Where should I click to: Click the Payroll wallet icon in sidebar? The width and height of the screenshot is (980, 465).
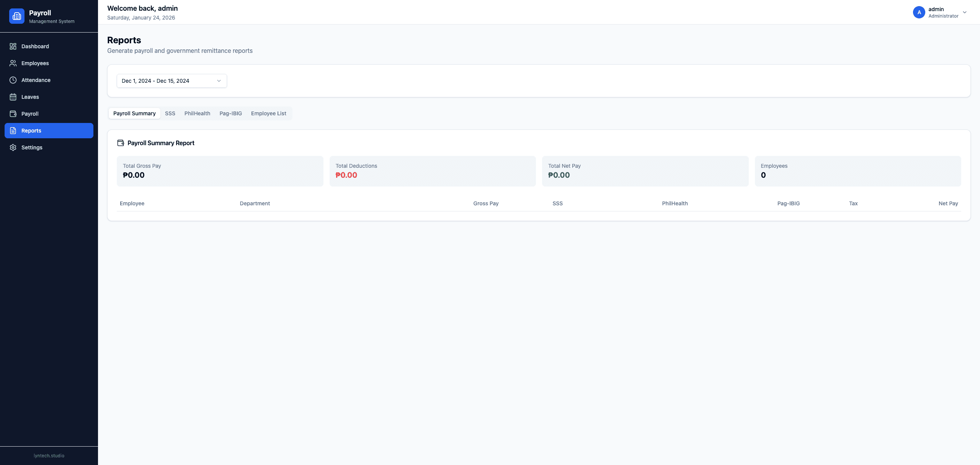[13, 114]
